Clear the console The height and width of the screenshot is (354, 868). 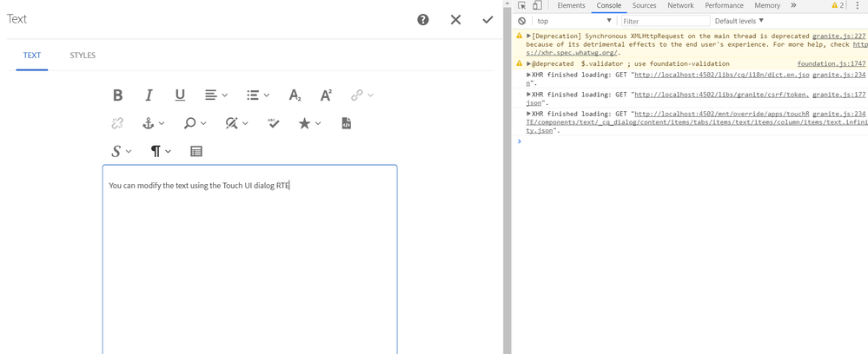click(521, 21)
